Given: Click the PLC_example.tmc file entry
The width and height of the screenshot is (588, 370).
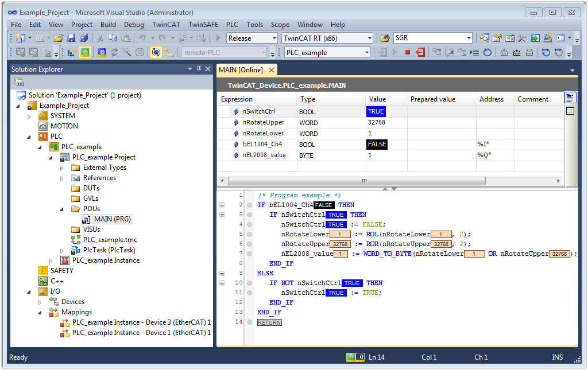Looking at the screenshot, I should (110, 240).
